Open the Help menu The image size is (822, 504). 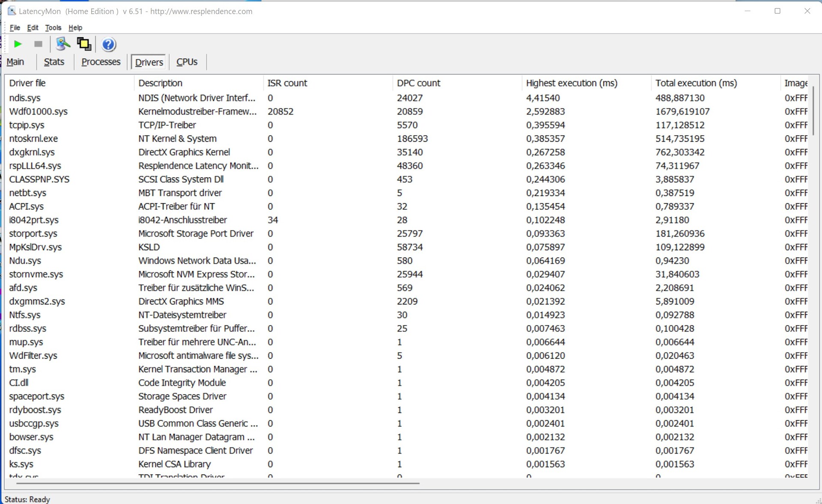(x=75, y=28)
